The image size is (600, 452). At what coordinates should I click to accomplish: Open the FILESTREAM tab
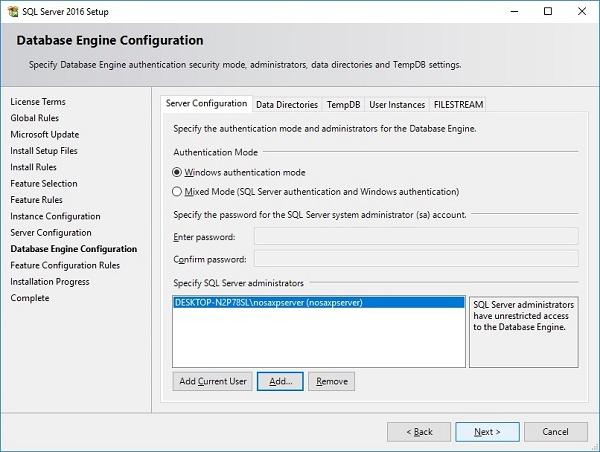click(459, 104)
